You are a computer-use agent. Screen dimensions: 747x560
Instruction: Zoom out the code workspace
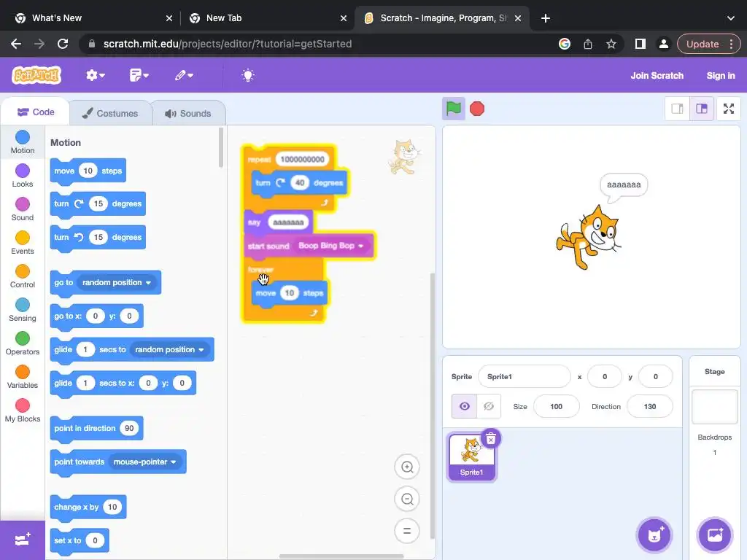tap(407, 499)
